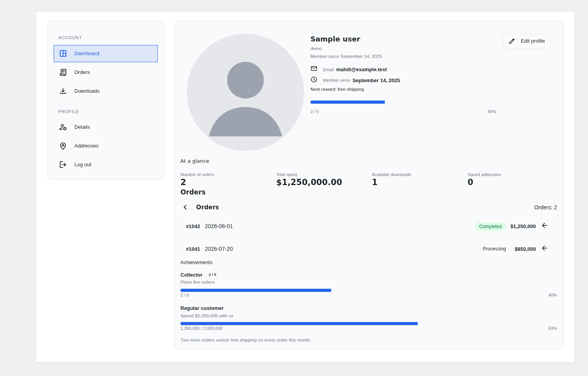588x376 pixels.
Task: Click the clock icon beside Member since
Action: click(x=314, y=79)
